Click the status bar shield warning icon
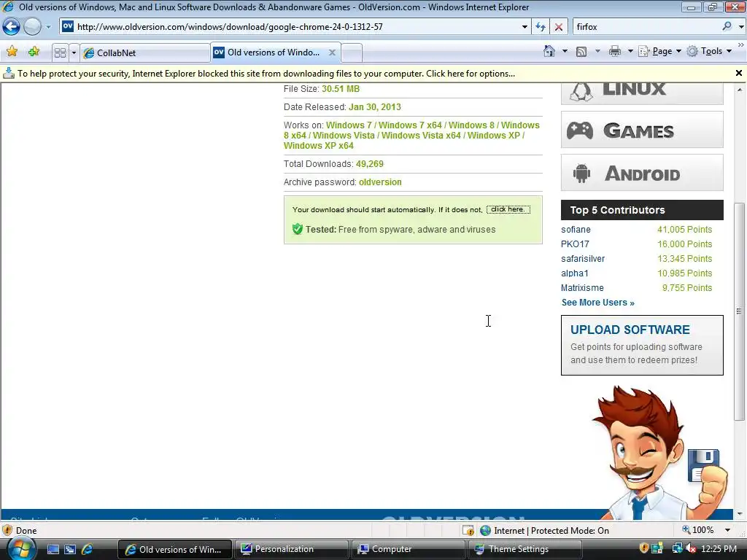This screenshot has height=560, width=747. pyautogui.click(x=7, y=531)
